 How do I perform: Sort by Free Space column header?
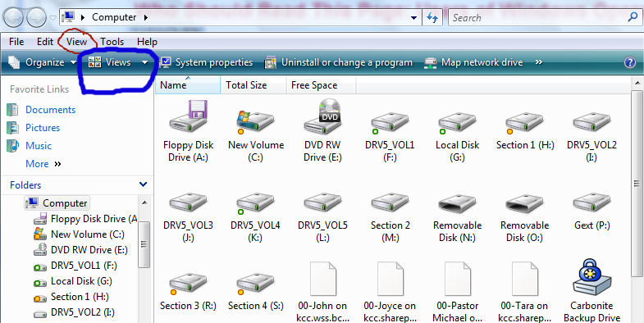(321, 85)
